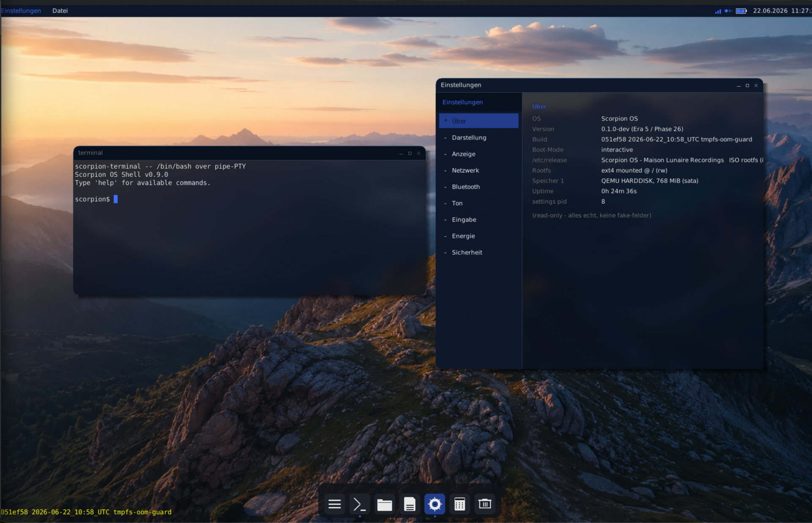Open the Ton settings page
Image resolution: width=812 pixels, height=523 pixels.
pos(478,203)
